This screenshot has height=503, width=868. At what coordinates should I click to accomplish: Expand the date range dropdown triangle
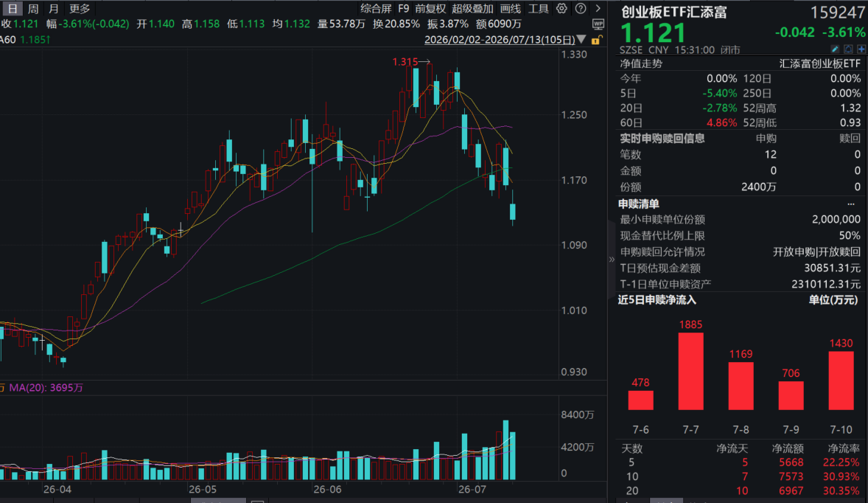pos(581,39)
